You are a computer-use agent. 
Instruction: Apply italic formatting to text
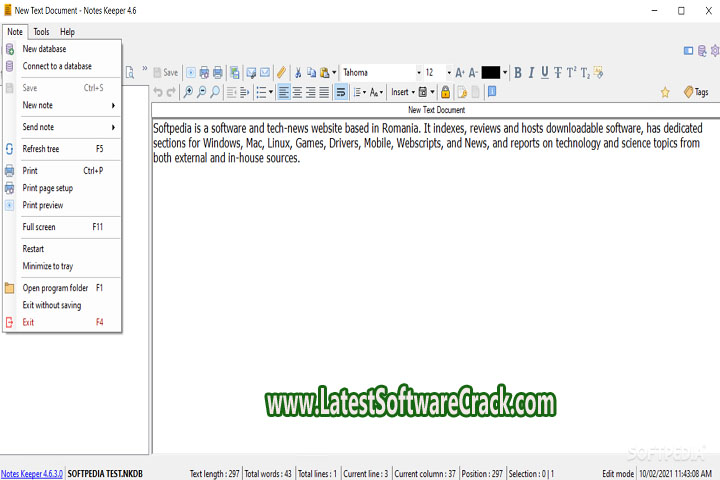tap(531, 72)
